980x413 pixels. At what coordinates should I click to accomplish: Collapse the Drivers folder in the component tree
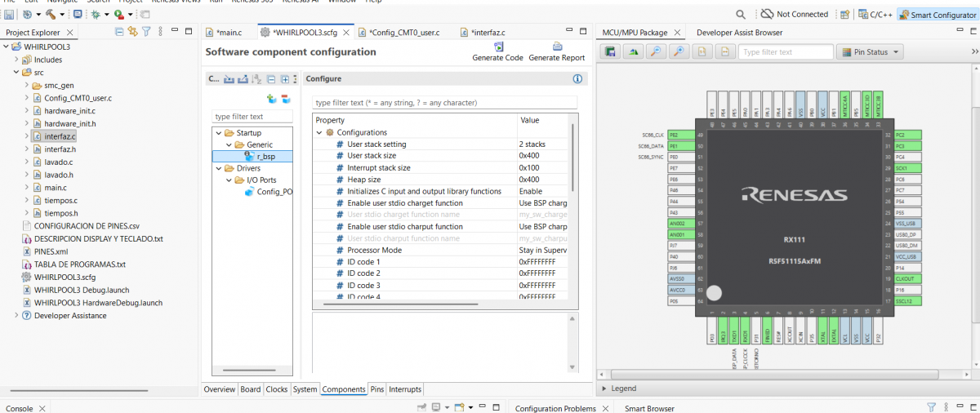[x=218, y=168]
